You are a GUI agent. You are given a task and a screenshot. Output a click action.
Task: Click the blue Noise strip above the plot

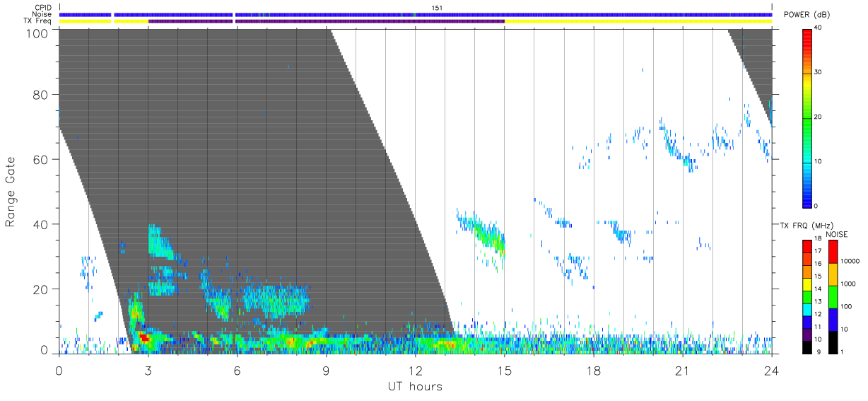pyautogui.click(x=415, y=14)
